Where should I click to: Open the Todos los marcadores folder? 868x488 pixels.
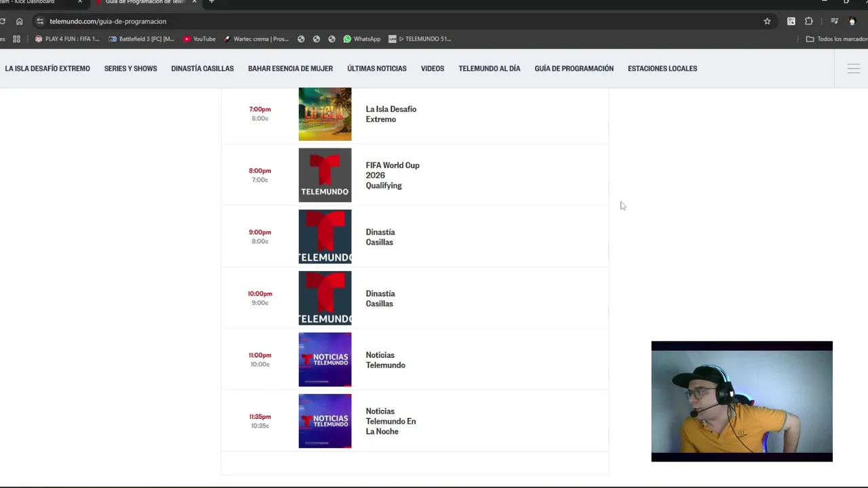point(836,39)
